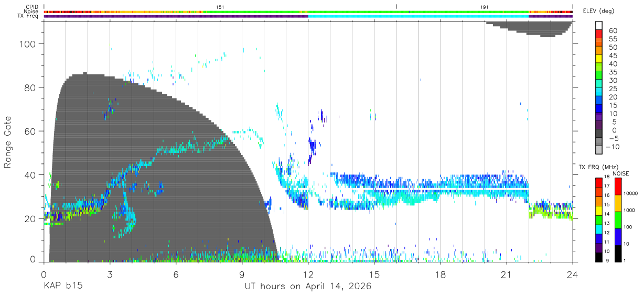Pick the yellow elevation swatch between 40 and 45
Viewport: 644px width, 297px height.
point(599,59)
